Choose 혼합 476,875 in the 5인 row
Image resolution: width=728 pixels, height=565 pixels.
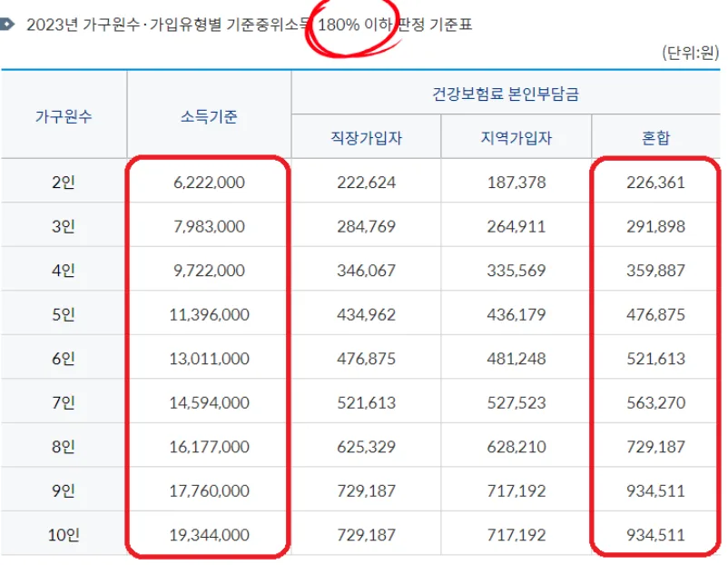click(655, 314)
